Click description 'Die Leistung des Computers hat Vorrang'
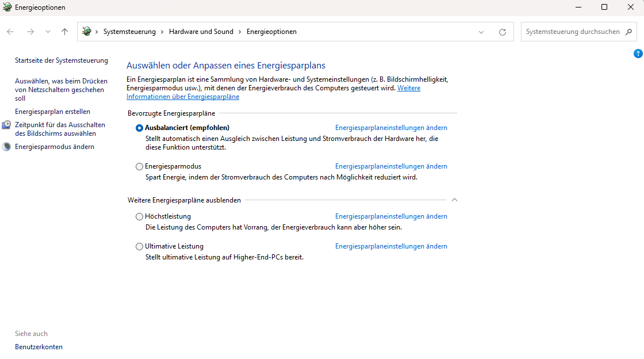644x359 pixels. [x=274, y=227]
